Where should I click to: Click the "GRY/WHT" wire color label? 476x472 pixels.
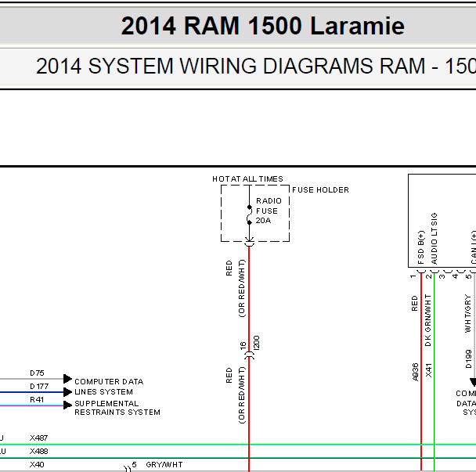pos(164,464)
